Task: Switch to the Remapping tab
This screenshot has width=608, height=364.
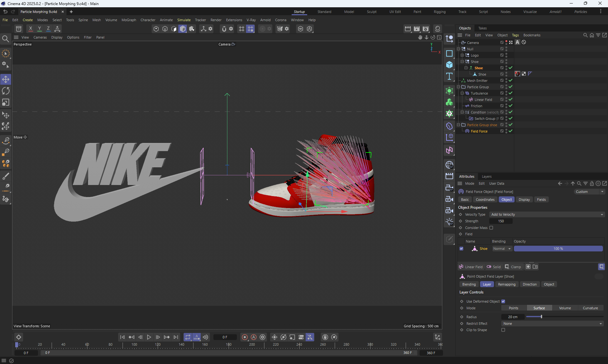Action: tap(506, 284)
